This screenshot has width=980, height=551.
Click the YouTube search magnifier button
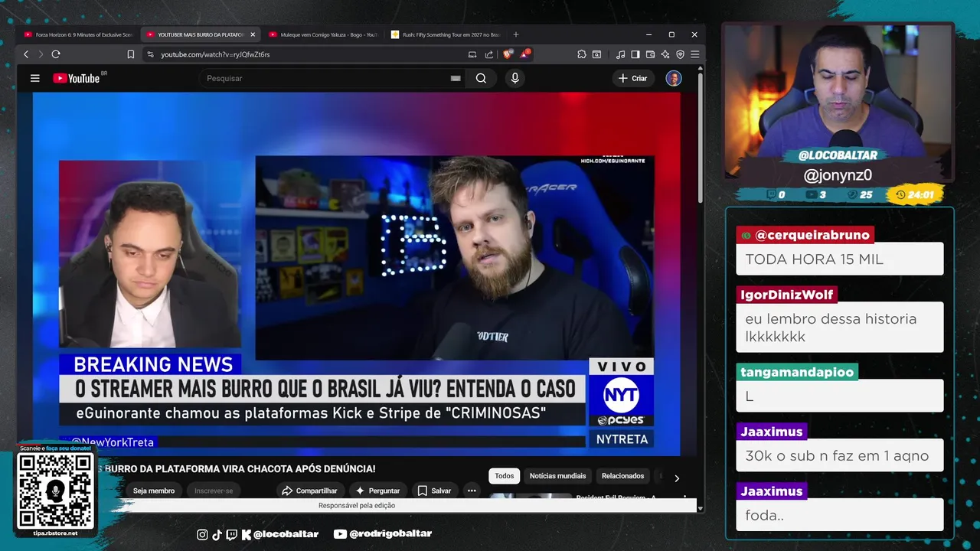click(x=481, y=78)
